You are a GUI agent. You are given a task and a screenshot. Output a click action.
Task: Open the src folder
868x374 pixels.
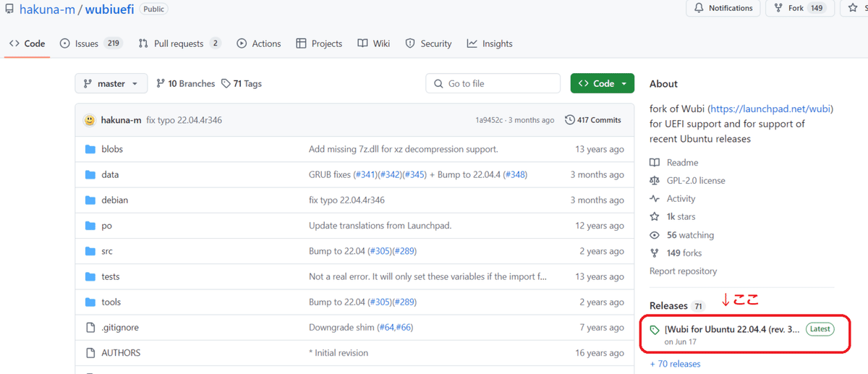[107, 251]
